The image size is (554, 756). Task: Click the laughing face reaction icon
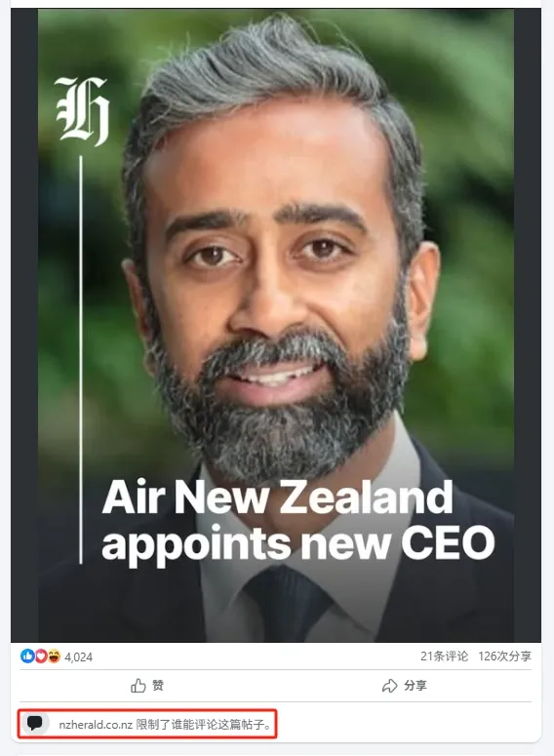54,656
